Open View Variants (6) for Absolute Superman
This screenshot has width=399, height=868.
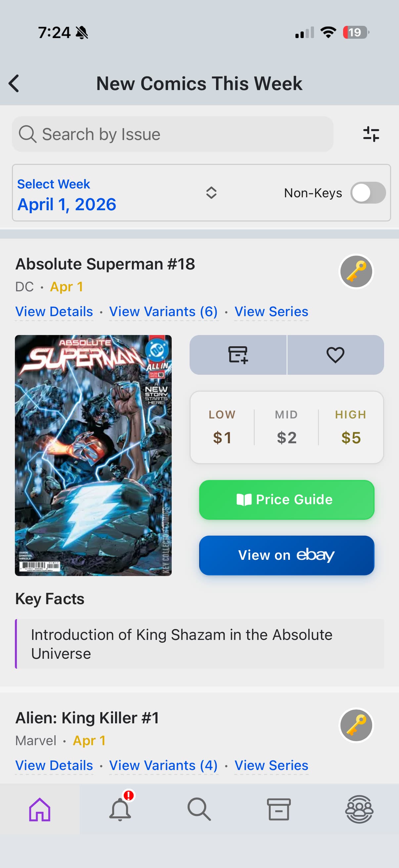163,312
